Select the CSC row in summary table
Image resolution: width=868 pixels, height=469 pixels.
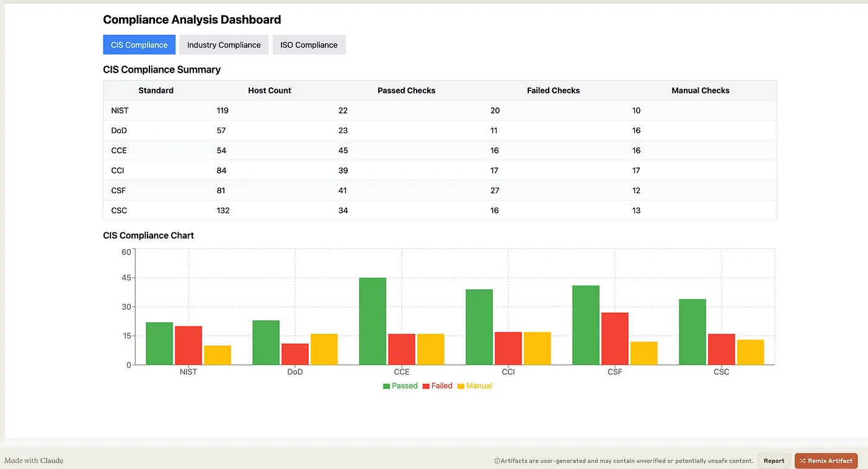click(119, 211)
